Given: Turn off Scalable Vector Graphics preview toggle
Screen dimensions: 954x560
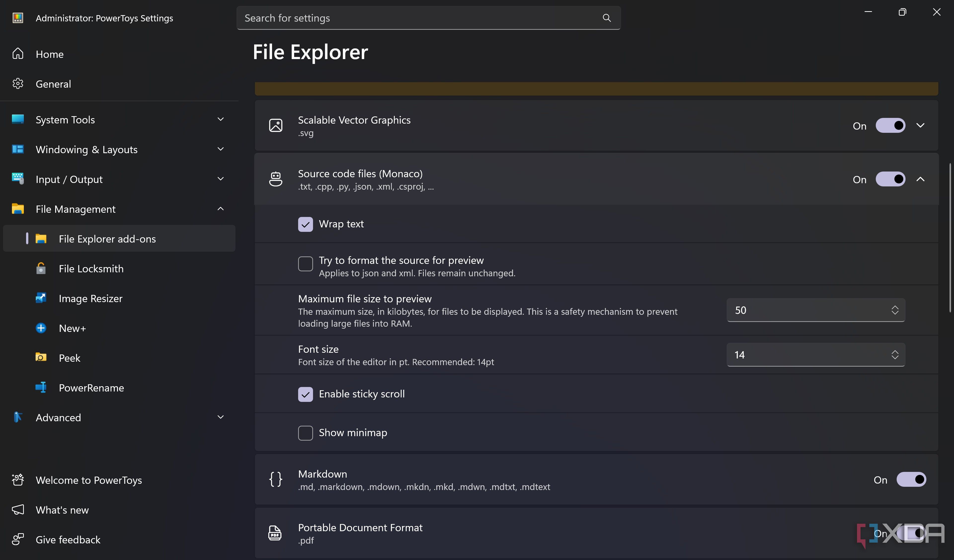Looking at the screenshot, I should pyautogui.click(x=890, y=126).
